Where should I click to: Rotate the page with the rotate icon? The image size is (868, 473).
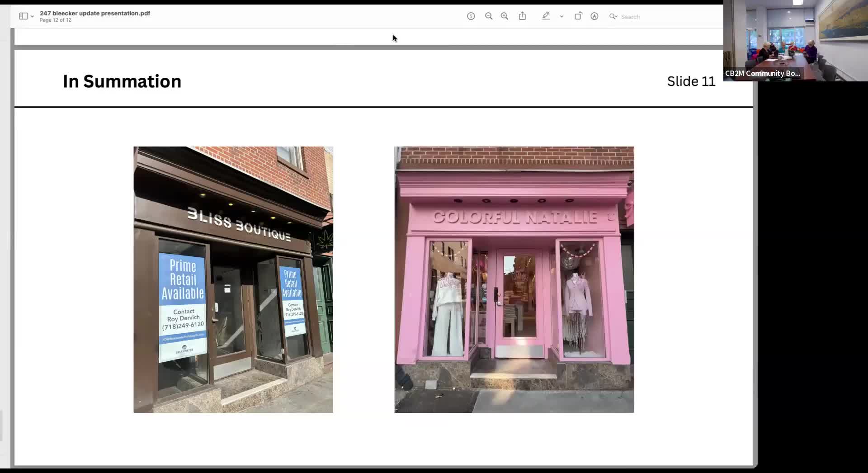pyautogui.click(x=578, y=16)
